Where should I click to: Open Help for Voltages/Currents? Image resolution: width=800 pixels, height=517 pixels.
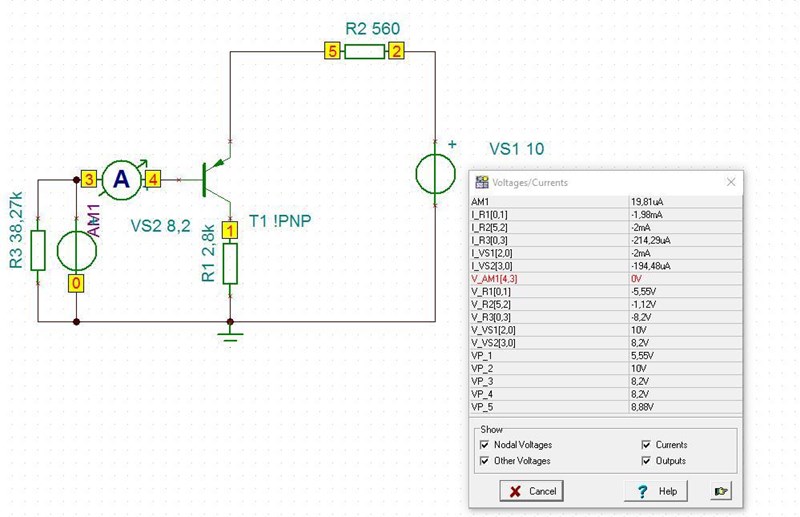[x=657, y=491]
